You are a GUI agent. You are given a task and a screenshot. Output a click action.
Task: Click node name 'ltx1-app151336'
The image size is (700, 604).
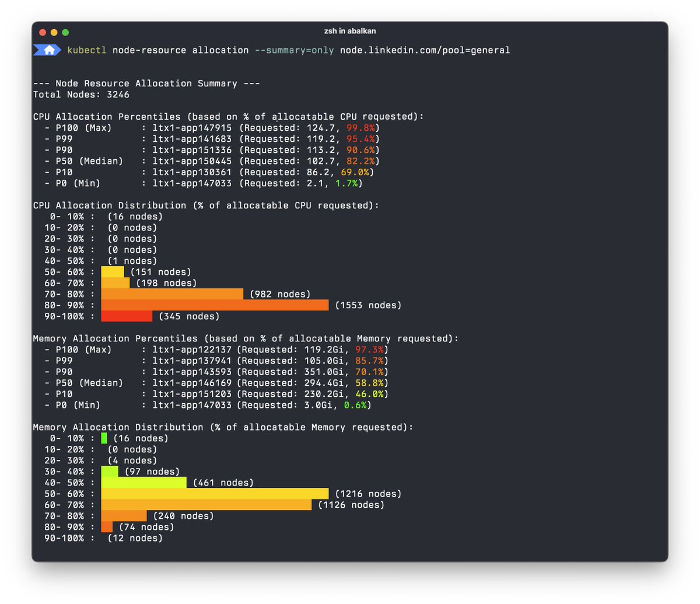click(x=192, y=150)
